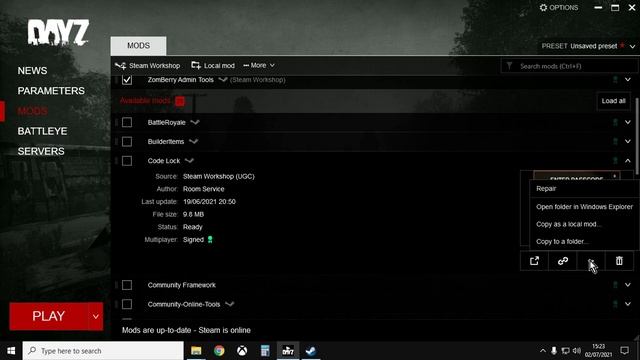
Task: Click the BuilderItems dependency chevron icon
Action: tap(193, 141)
